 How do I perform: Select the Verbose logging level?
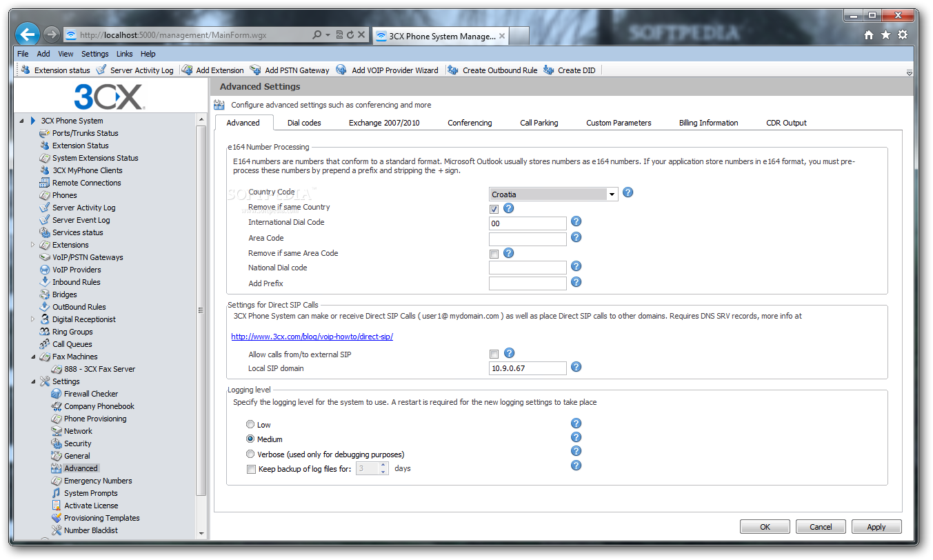250,454
